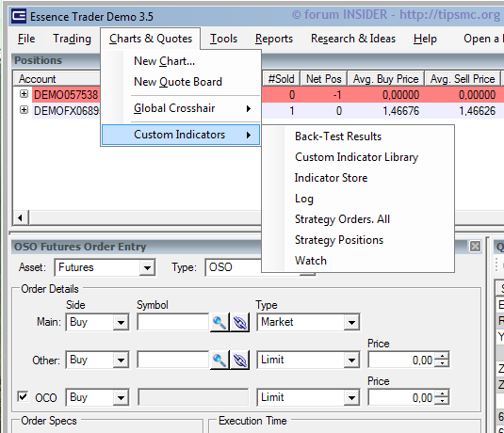This screenshot has width=504, height=433.
Task: Decrease the OCO order Price value
Action: pyautogui.click(x=443, y=402)
